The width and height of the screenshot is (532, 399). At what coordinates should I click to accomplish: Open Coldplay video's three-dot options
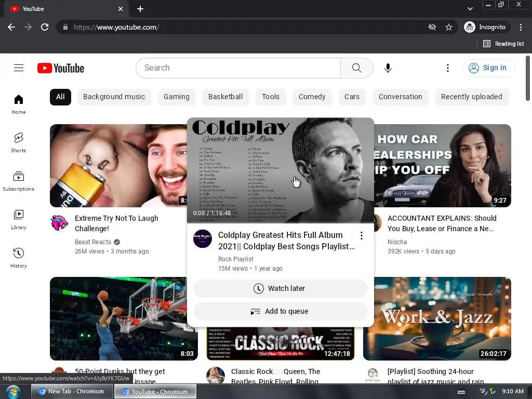(362, 235)
